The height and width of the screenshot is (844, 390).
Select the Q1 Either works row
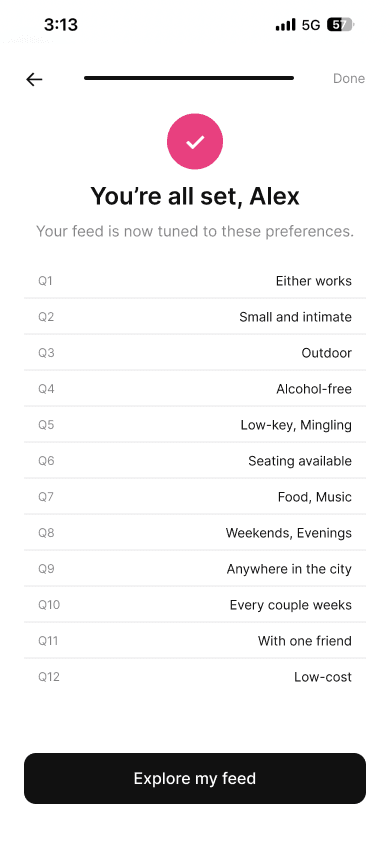click(x=195, y=280)
